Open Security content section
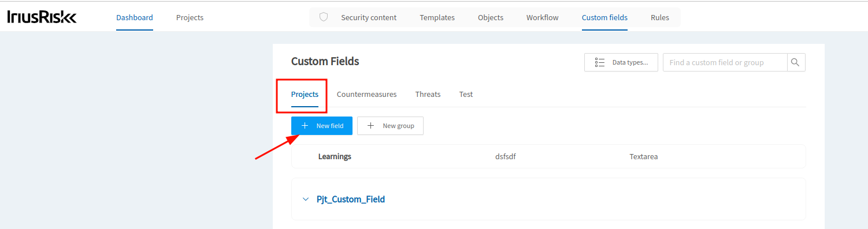868x229 pixels. tap(369, 17)
